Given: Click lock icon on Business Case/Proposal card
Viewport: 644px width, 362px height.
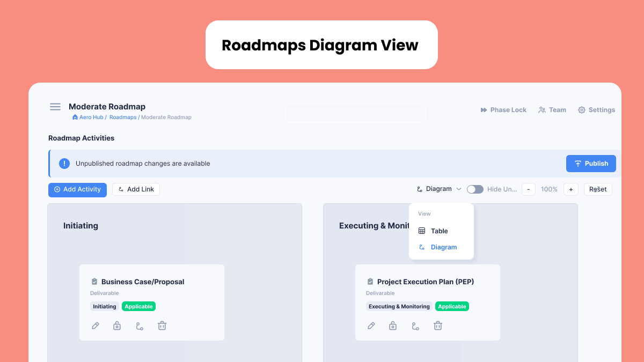Looking at the screenshot, I should click(117, 326).
